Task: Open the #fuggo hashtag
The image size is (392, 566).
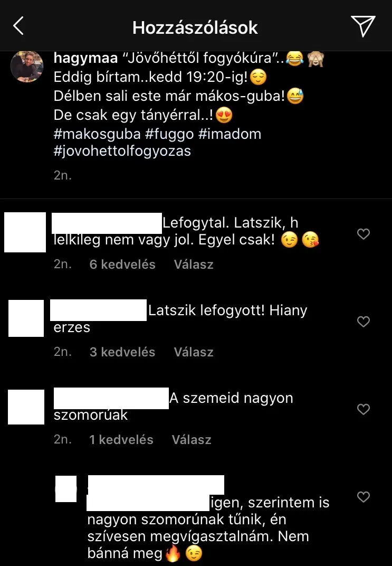Action: pos(169,134)
